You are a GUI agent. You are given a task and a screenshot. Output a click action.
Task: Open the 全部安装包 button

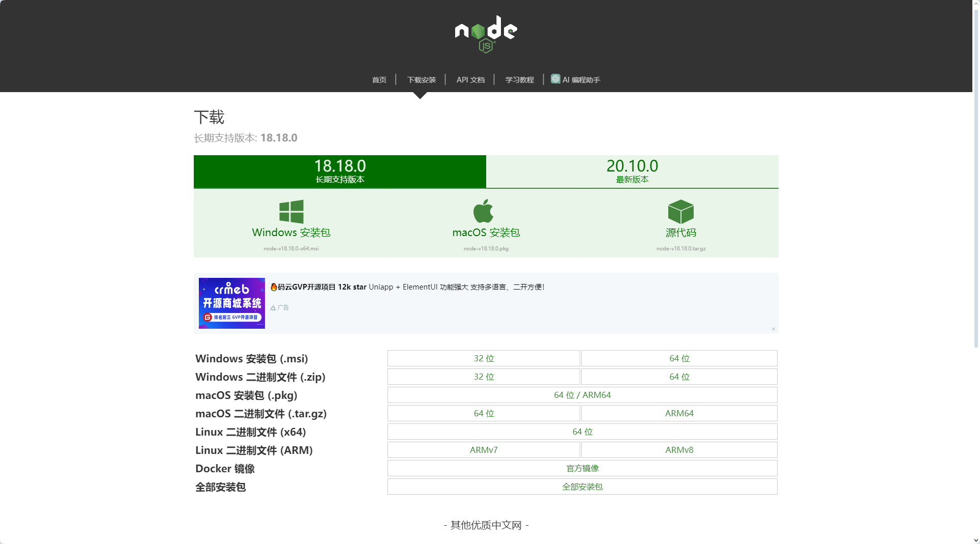[x=582, y=486]
